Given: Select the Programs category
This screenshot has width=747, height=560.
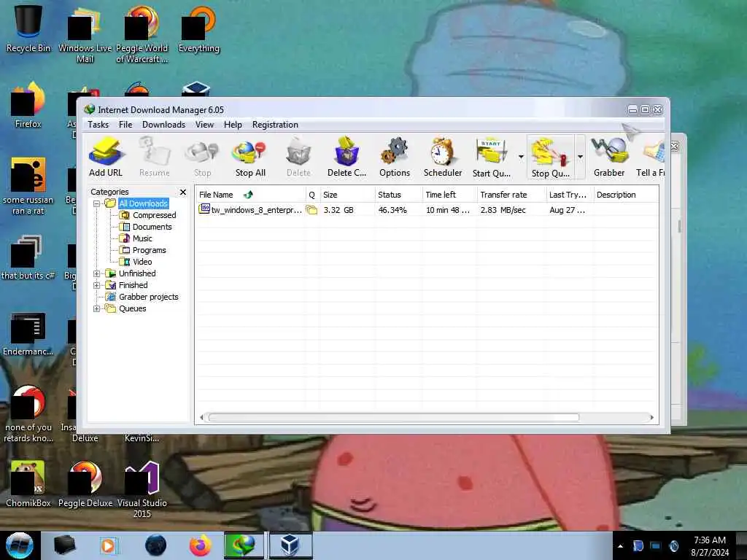Looking at the screenshot, I should coord(149,251).
